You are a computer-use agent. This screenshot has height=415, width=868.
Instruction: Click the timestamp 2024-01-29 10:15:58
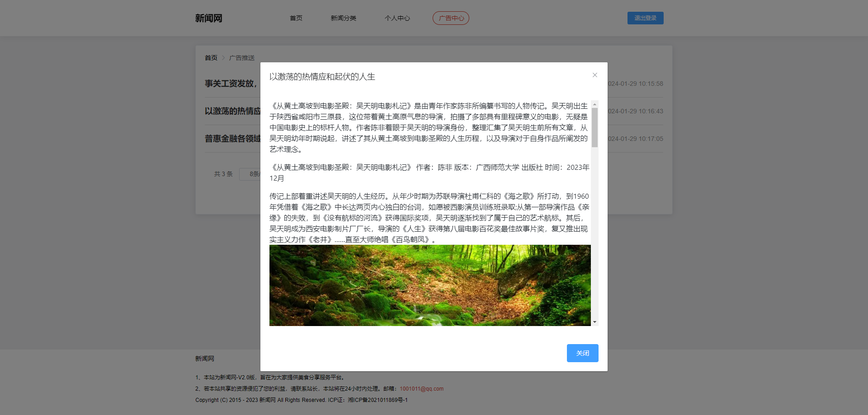click(635, 84)
